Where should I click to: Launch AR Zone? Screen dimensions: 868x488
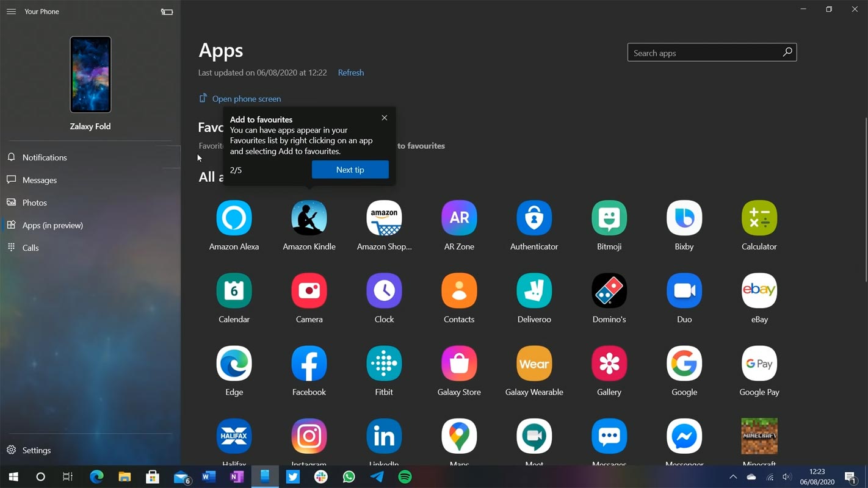tap(459, 218)
